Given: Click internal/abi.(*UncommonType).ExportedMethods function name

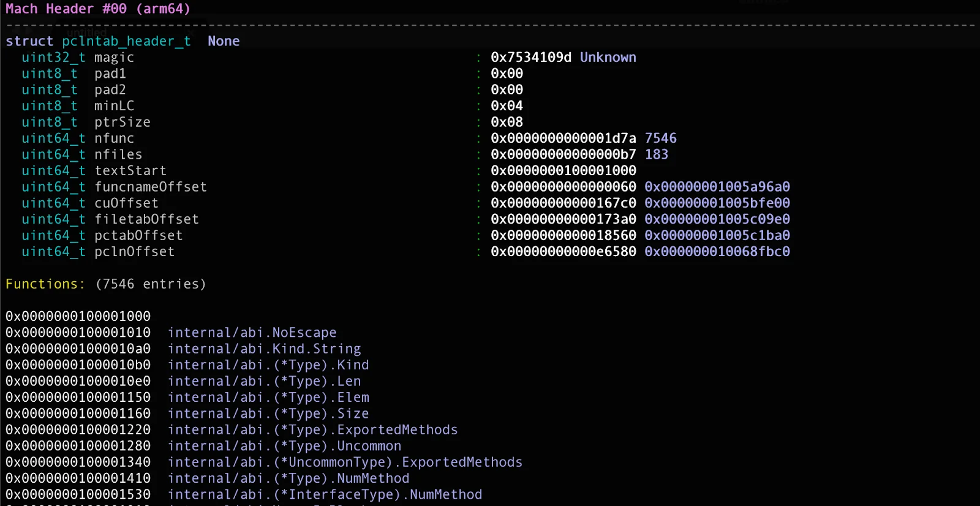Looking at the screenshot, I should [345, 462].
